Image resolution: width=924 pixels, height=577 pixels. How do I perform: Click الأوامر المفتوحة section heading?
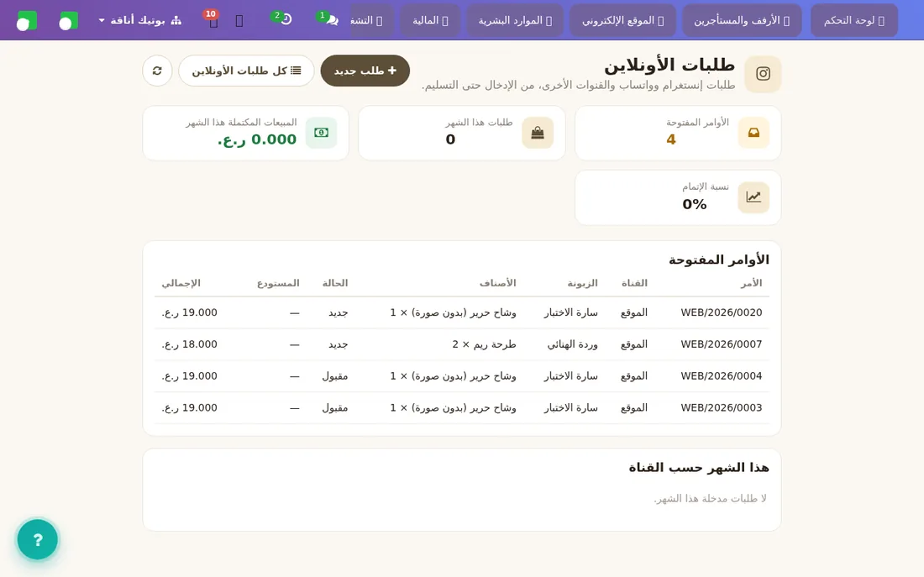coord(719,260)
